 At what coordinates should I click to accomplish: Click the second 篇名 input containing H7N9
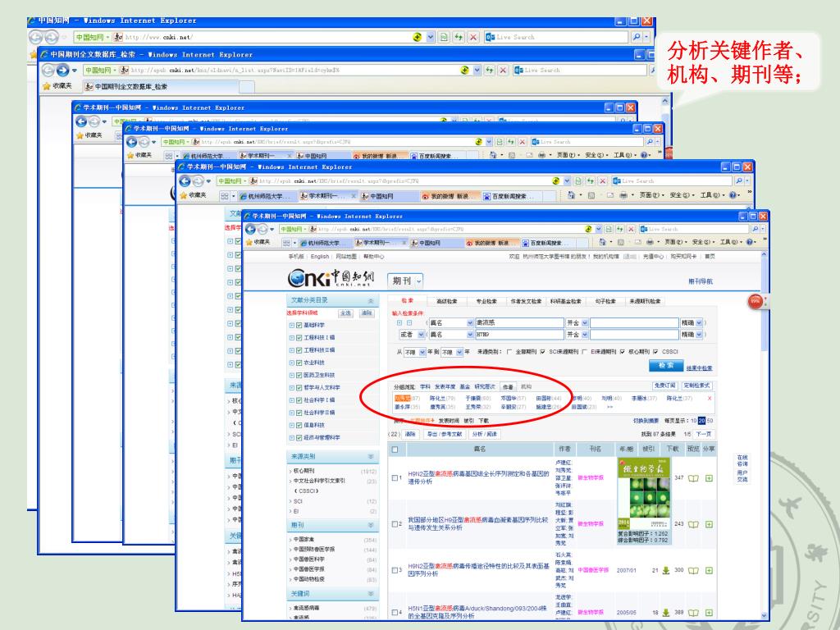pos(519,335)
